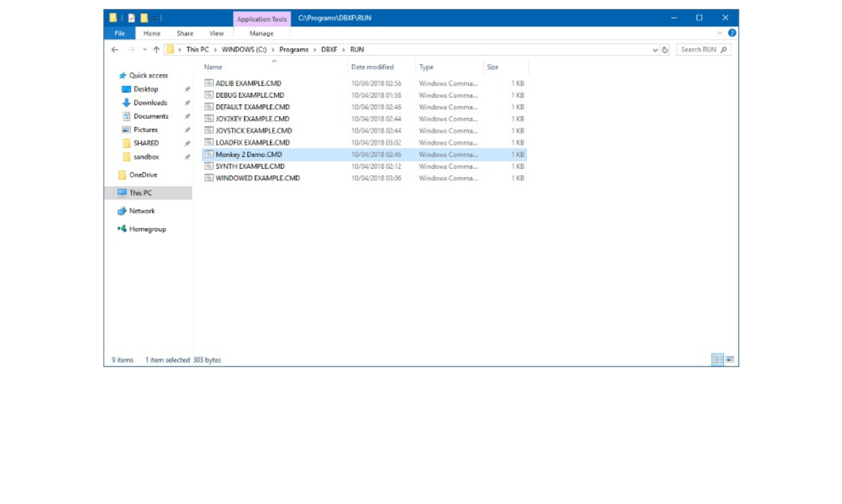The height and width of the screenshot is (504, 842).
Task: Open Help with the question mark icon
Action: [x=732, y=33]
